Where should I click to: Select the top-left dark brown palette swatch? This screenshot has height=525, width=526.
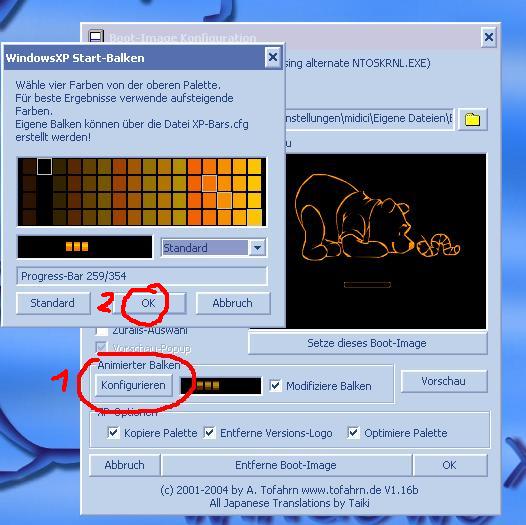[29, 166]
